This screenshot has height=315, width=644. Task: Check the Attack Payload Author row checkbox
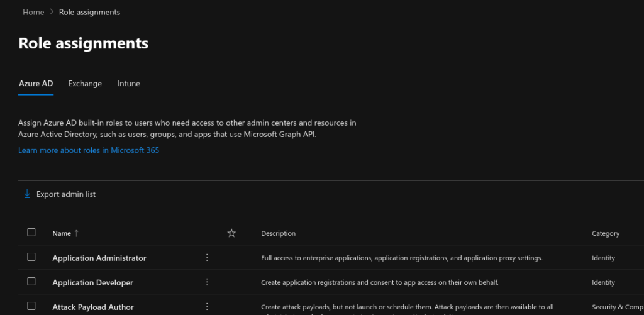31,306
